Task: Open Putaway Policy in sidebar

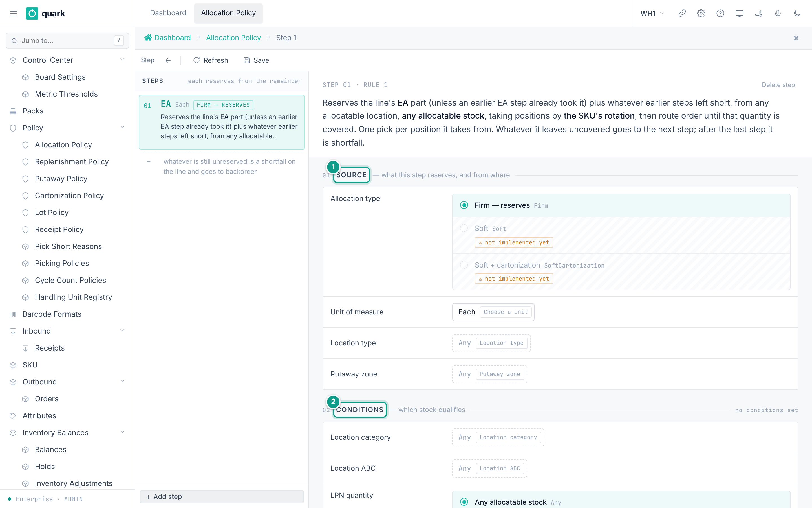Action: click(x=61, y=178)
